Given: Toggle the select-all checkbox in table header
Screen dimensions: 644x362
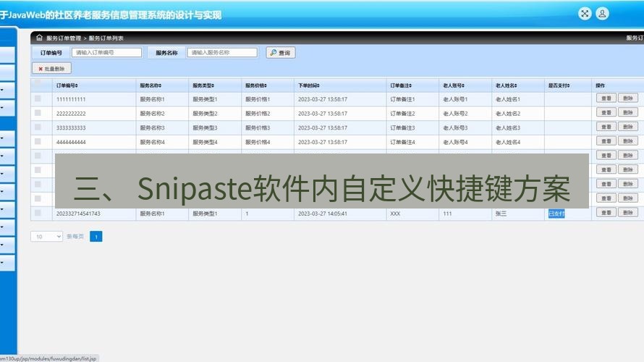Looking at the screenshot, I should click(x=38, y=83).
